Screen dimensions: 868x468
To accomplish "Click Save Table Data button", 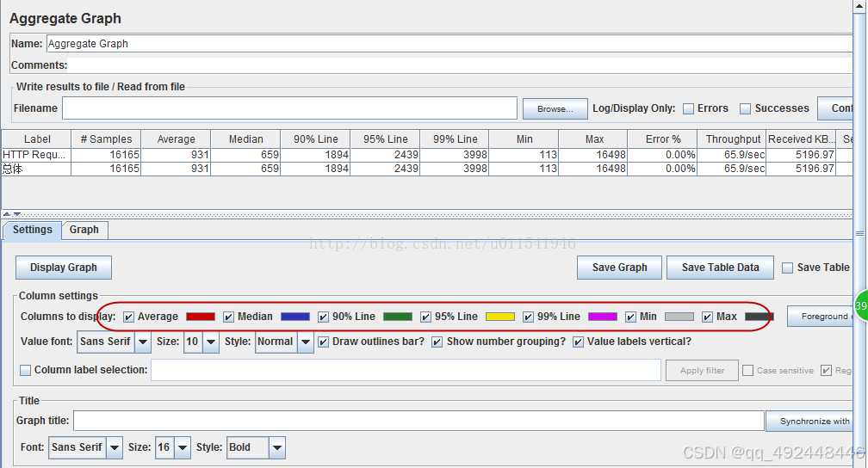I will click(720, 268).
